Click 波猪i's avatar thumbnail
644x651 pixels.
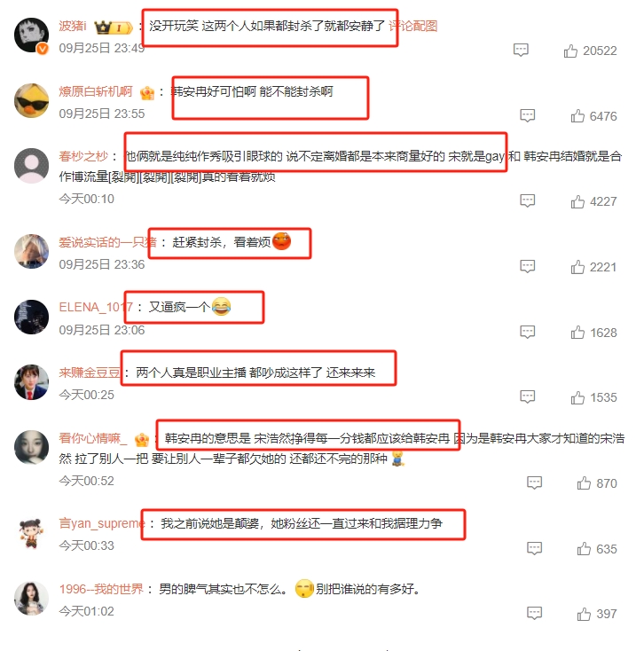[32, 35]
